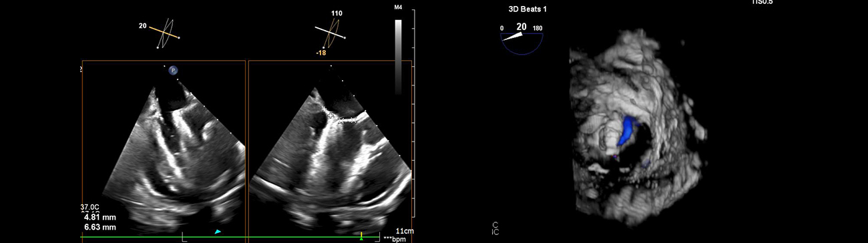Viewport: 868px width, 243px height.
Task: Click the yellow-green ECG trigger marker
Action: 361,235
